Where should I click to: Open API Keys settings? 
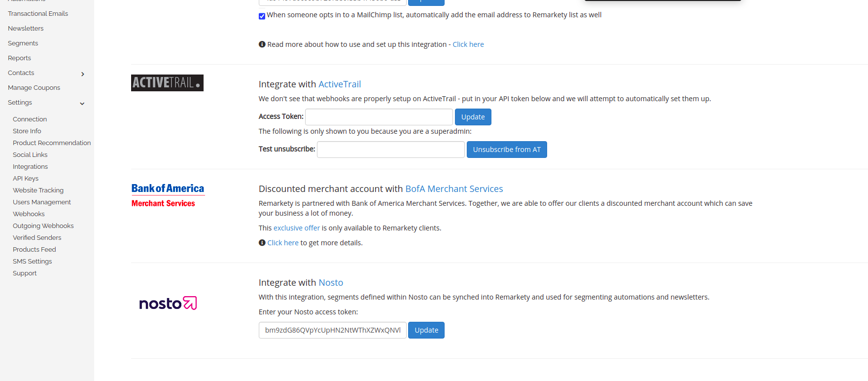[26, 179]
